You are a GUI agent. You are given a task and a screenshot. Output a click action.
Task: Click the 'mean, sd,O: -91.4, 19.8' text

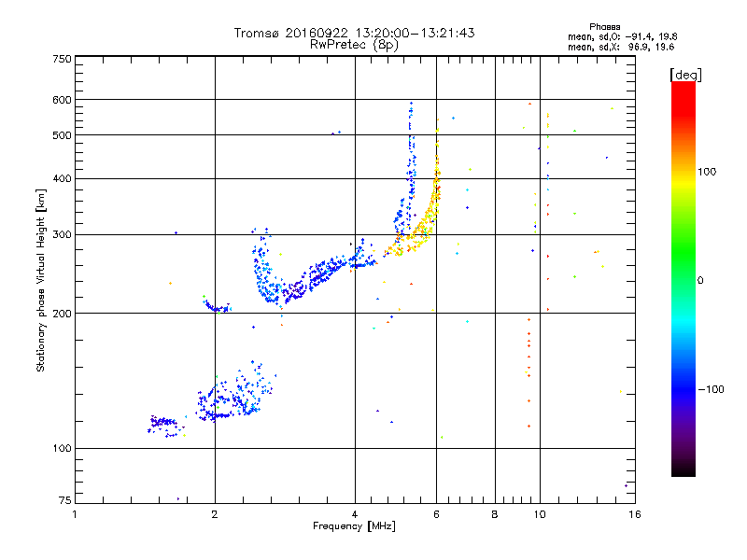coord(622,36)
